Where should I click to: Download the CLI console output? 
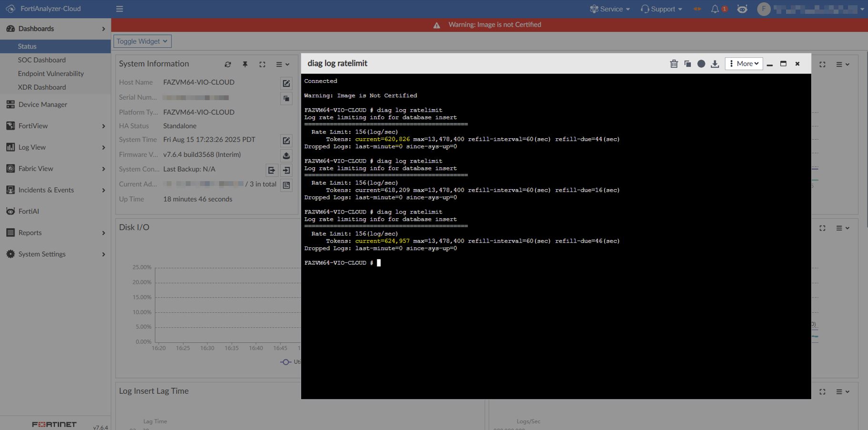[x=715, y=64]
